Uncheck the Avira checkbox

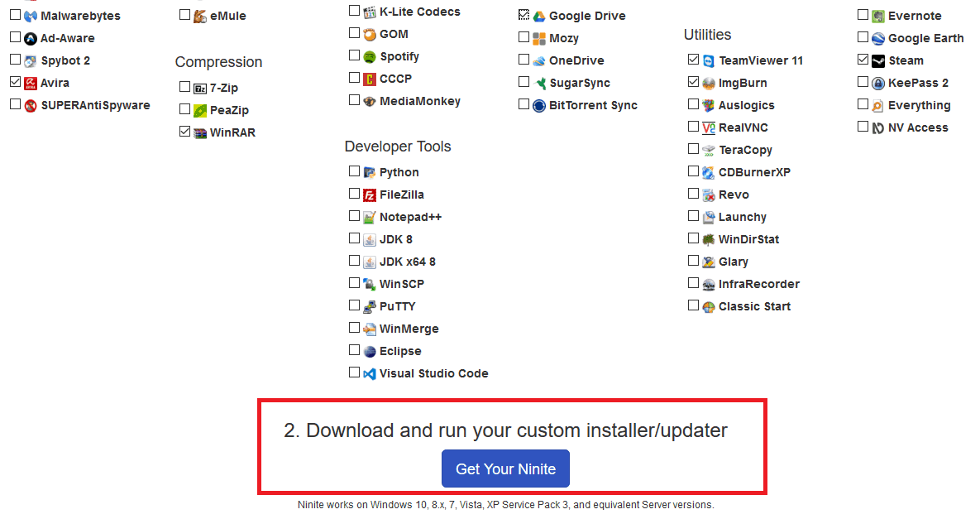16,82
